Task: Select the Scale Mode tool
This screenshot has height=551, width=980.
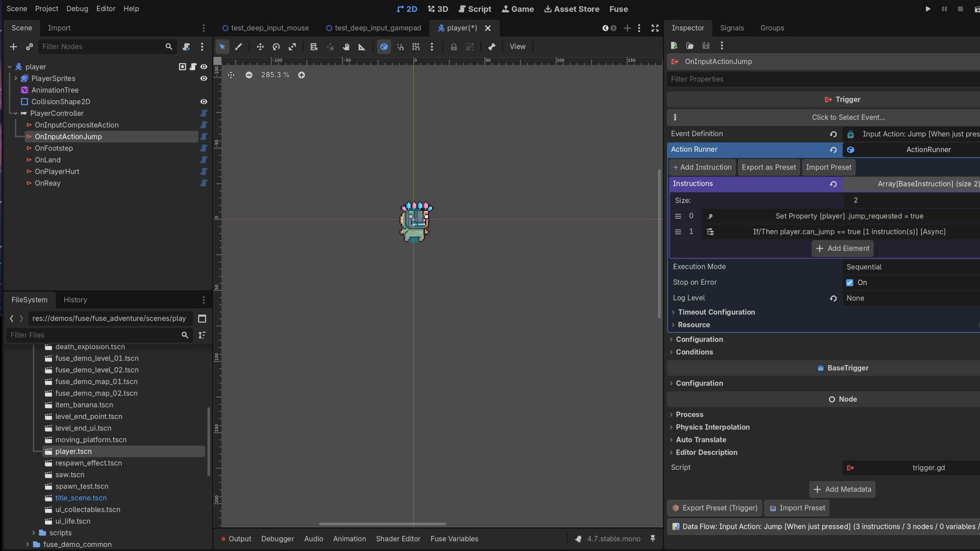Action: 292,47
